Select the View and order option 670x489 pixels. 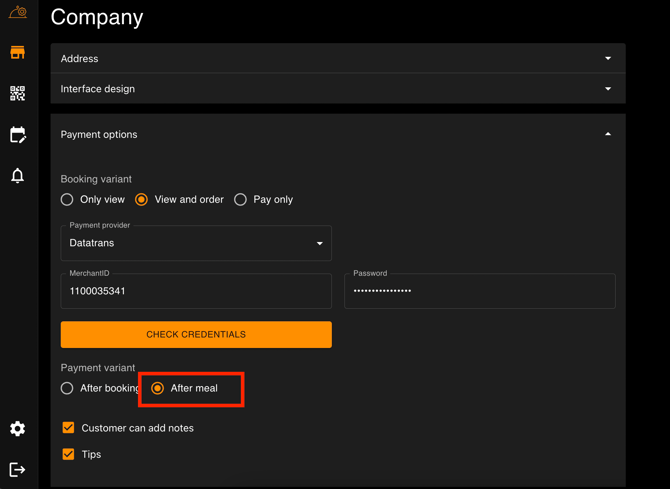tap(141, 200)
